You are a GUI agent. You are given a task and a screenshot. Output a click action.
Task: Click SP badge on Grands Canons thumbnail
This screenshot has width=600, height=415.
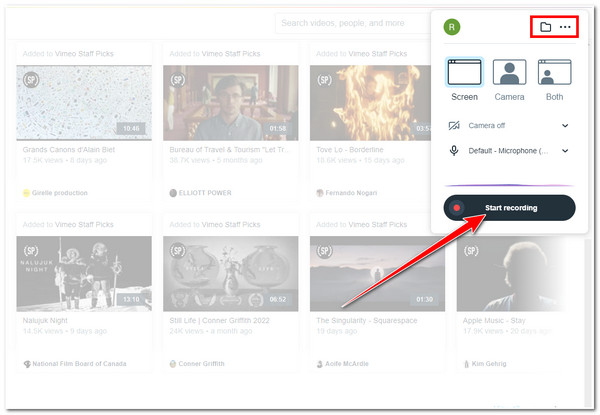point(31,80)
